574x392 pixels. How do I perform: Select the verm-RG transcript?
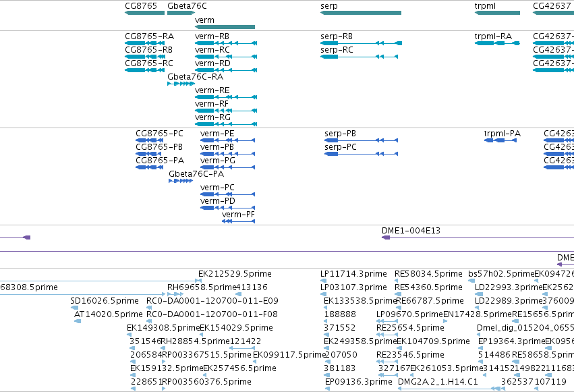[226, 124]
